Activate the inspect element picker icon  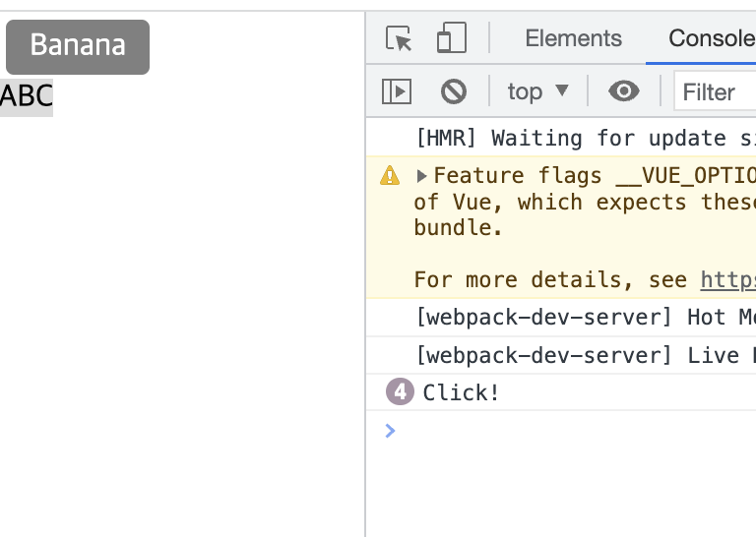coord(399,38)
